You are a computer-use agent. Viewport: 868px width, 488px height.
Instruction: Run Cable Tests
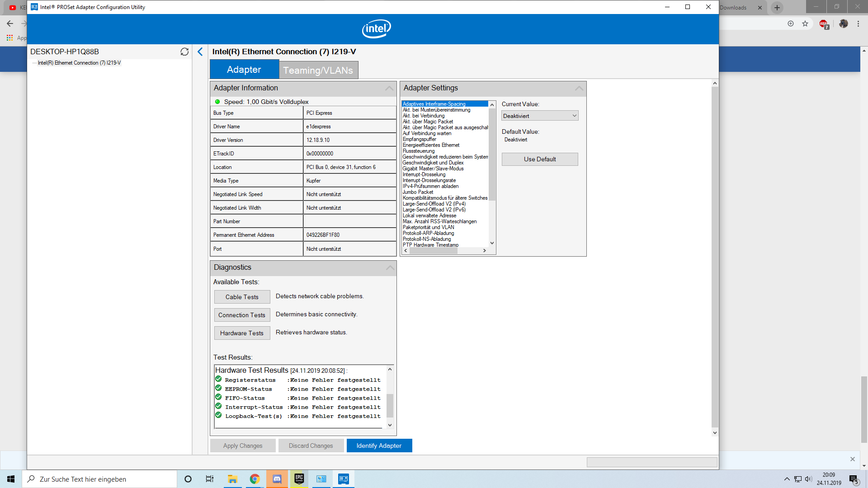click(242, 297)
